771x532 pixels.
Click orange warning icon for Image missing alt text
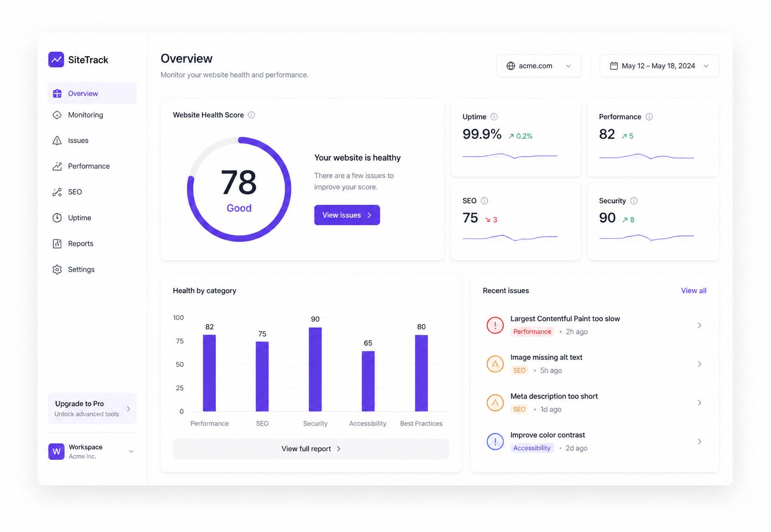495,364
